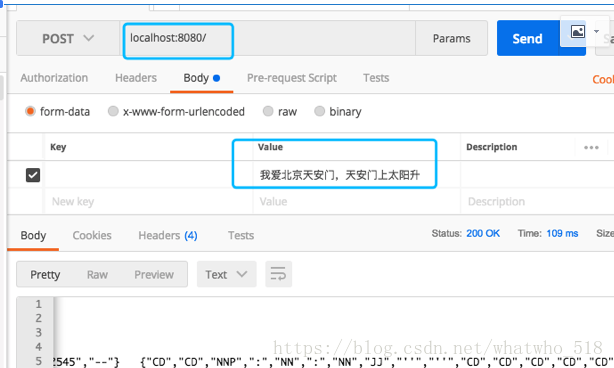
Task: Select the request Body tab
Action: pyautogui.click(x=201, y=78)
